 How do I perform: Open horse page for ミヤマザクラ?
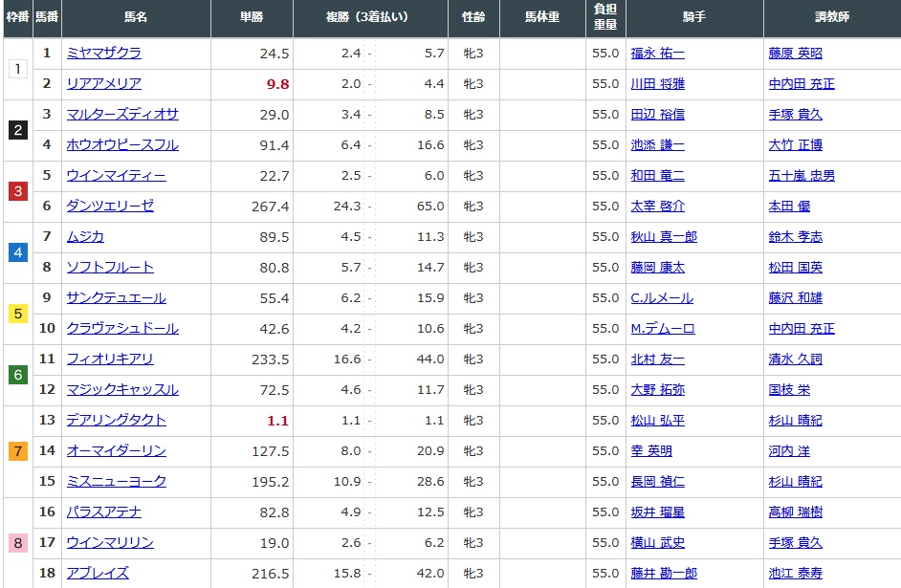[x=103, y=54]
